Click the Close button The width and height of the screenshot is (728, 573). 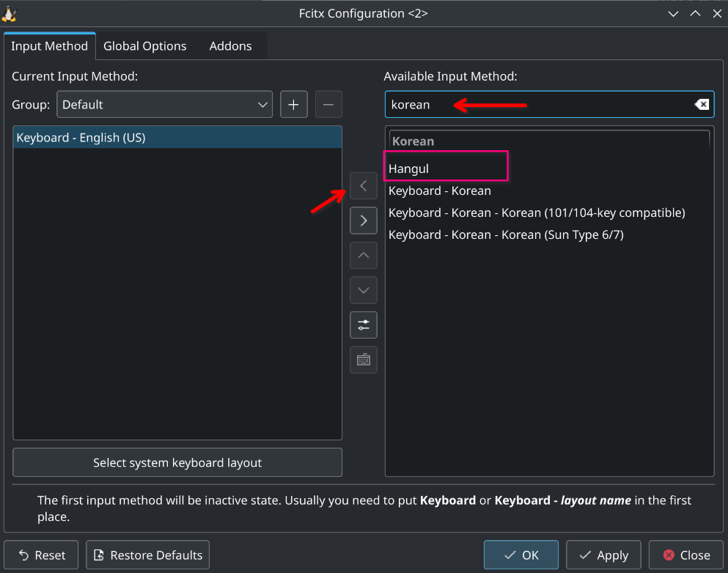[686, 555]
